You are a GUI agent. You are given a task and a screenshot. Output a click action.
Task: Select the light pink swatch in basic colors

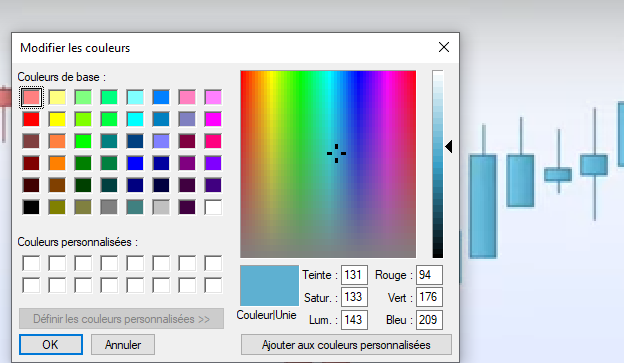pyautogui.click(x=31, y=97)
